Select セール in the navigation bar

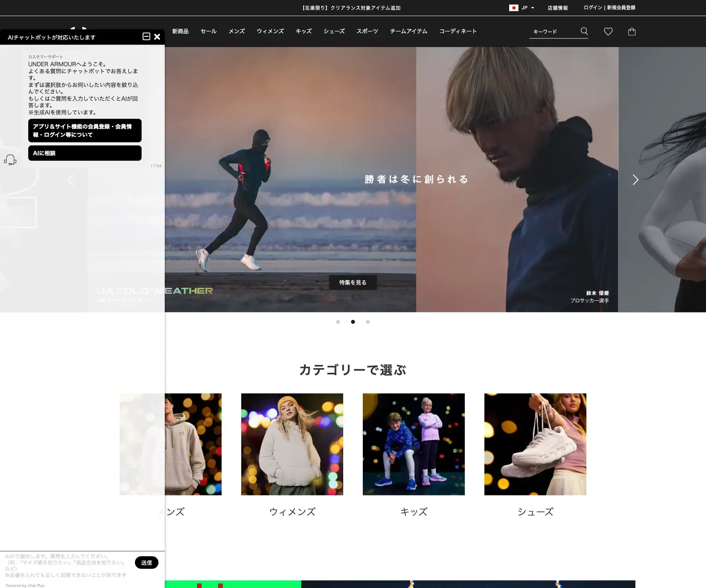coord(208,31)
